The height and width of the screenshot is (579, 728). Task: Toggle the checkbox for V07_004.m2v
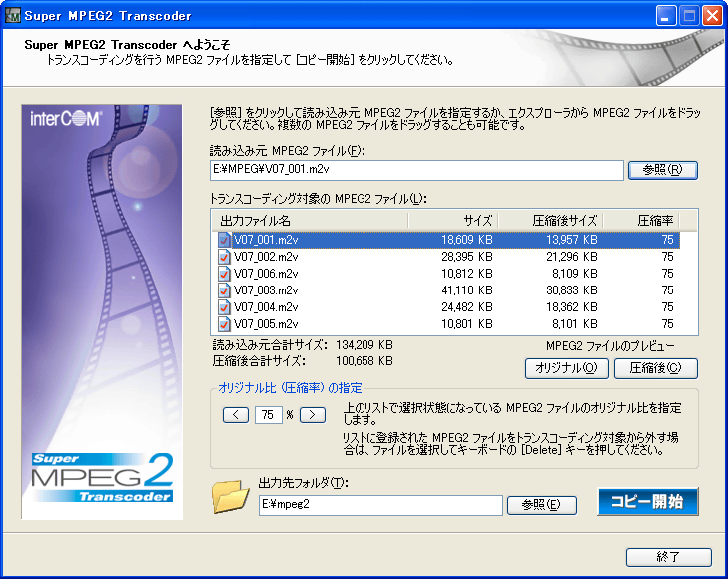pyautogui.click(x=224, y=307)
